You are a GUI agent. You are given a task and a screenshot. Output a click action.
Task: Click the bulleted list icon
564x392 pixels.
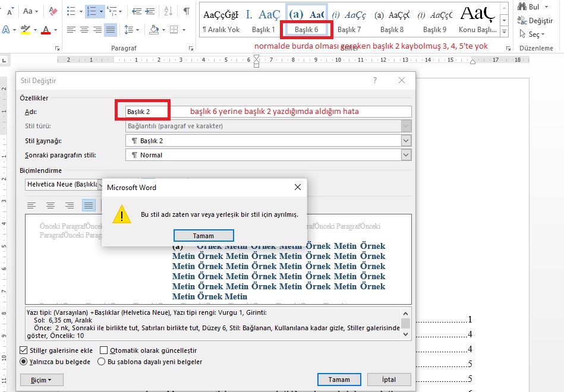click(71, 11)
